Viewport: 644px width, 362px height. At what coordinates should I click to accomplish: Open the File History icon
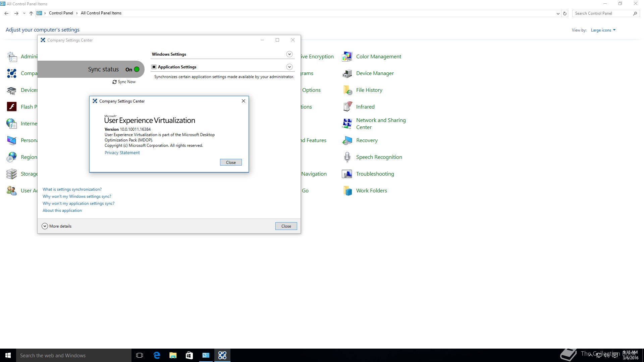[347, 90]
